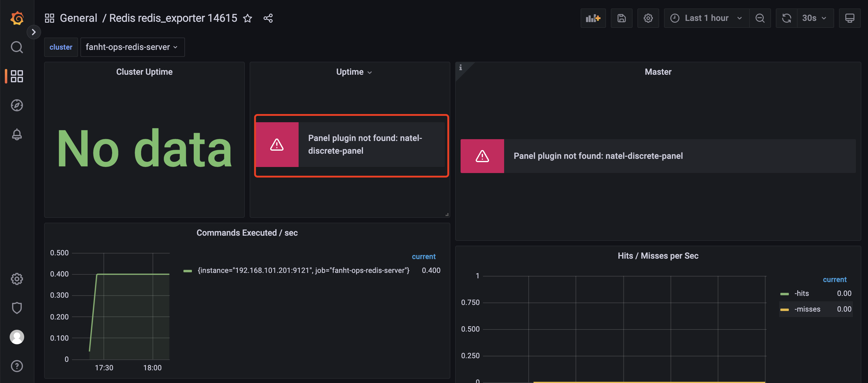
Task: Click the 17:30 time axis label
Action: coord(104,368)
